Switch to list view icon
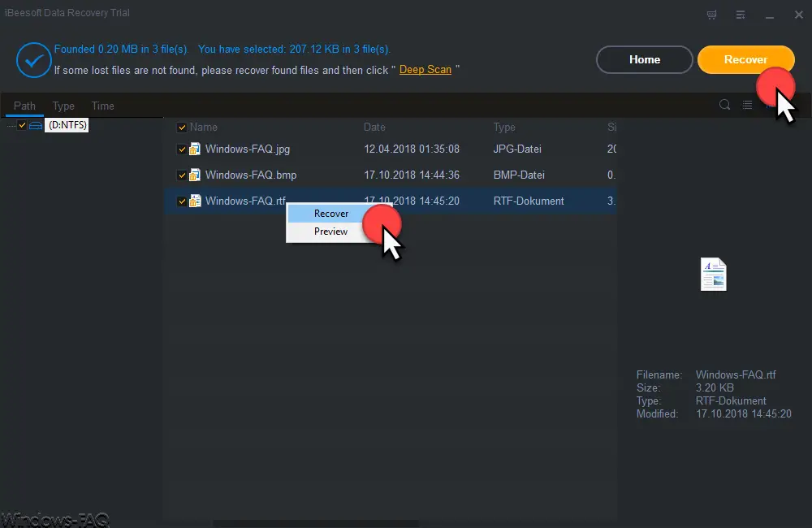This screenshot has height=528, width=812. click(x=747, y=105)
